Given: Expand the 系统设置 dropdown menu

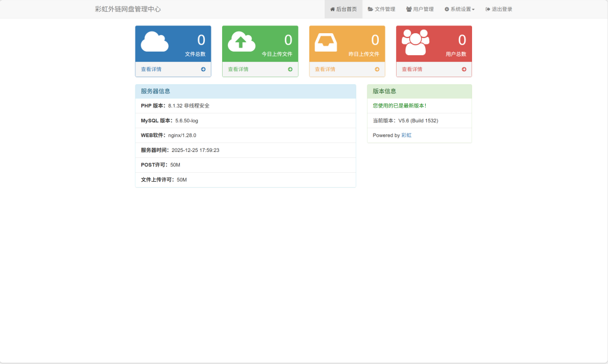Looking at the screenshot, I should coord(460,10).
